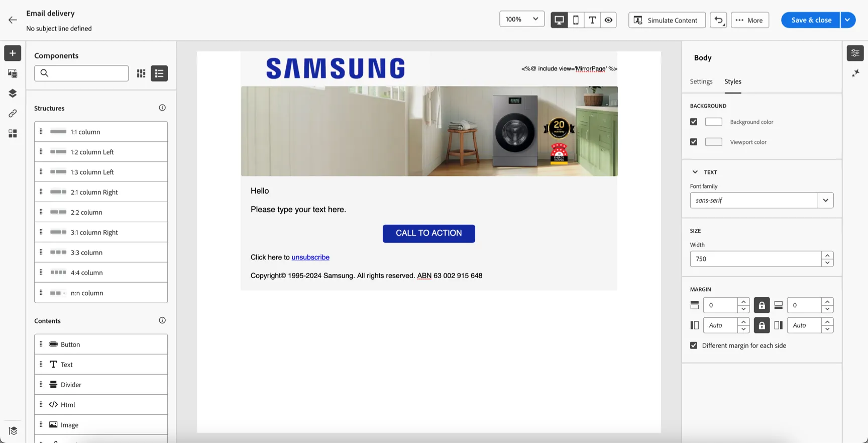This screenshot has height=443, width=868.
Task: Click the back arrow beside Email delivery
Action: pos(13,20)
